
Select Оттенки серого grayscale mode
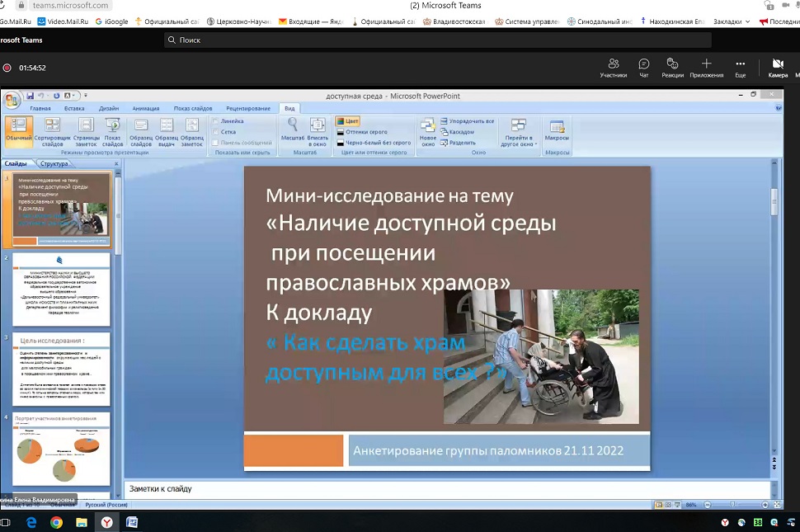(x=365, y=132)
